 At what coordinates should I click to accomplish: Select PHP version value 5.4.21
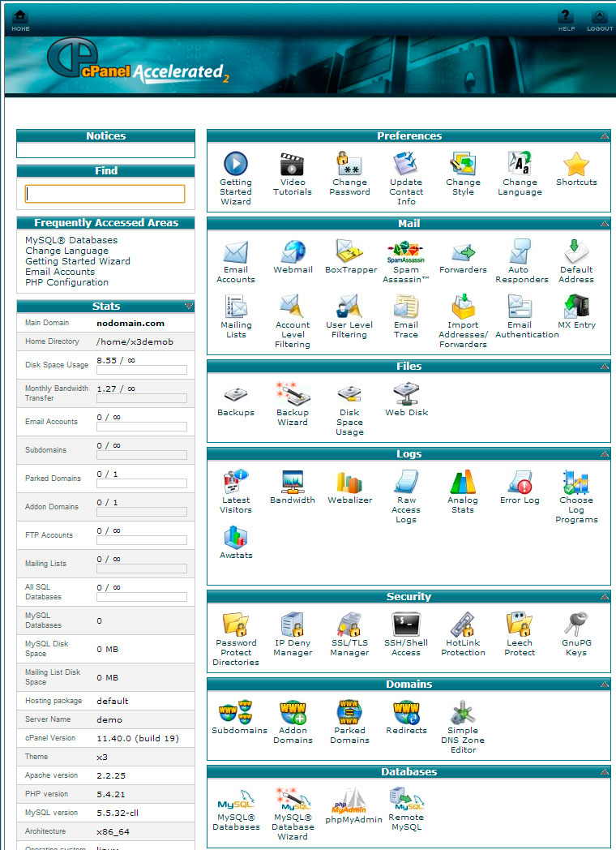110,794
